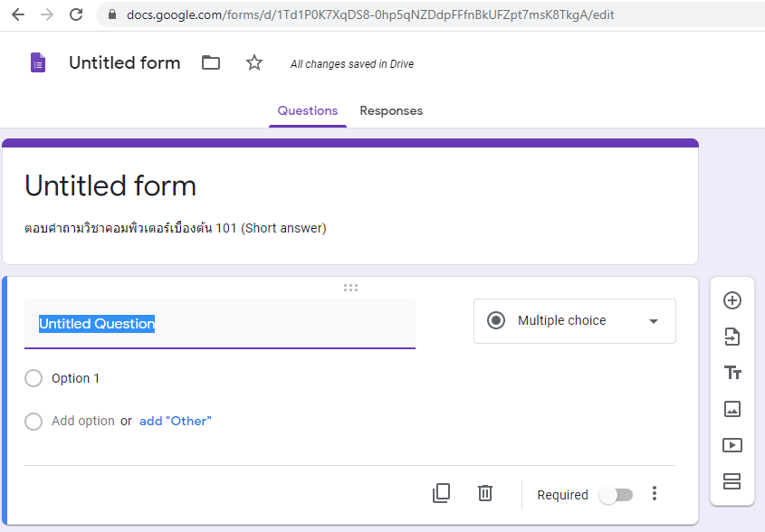Delete the question with trash icon
Viewport: 765px width, 532px height.
[x=485, y=493]
